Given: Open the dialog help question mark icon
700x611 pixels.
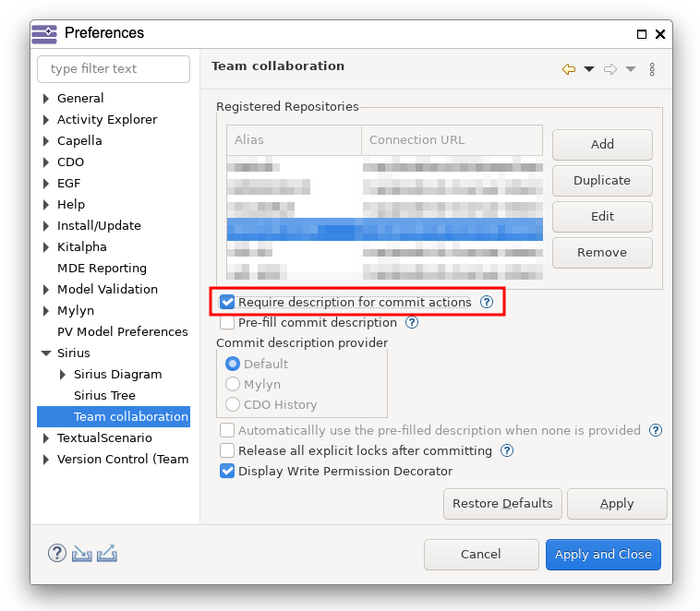Looking at the screenshot, I should coord(57,553).
